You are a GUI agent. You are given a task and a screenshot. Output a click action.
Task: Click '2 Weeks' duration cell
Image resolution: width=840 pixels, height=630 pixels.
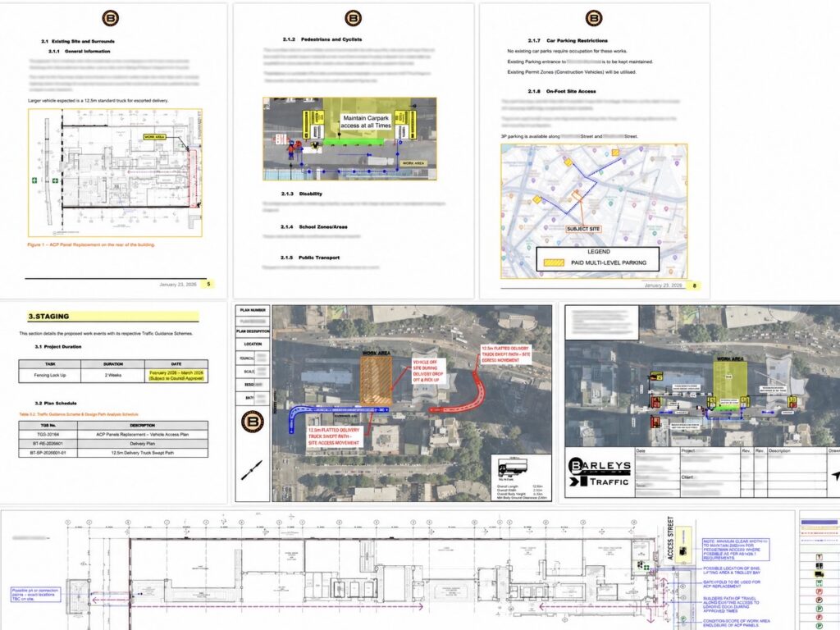[x=113, y=375]
